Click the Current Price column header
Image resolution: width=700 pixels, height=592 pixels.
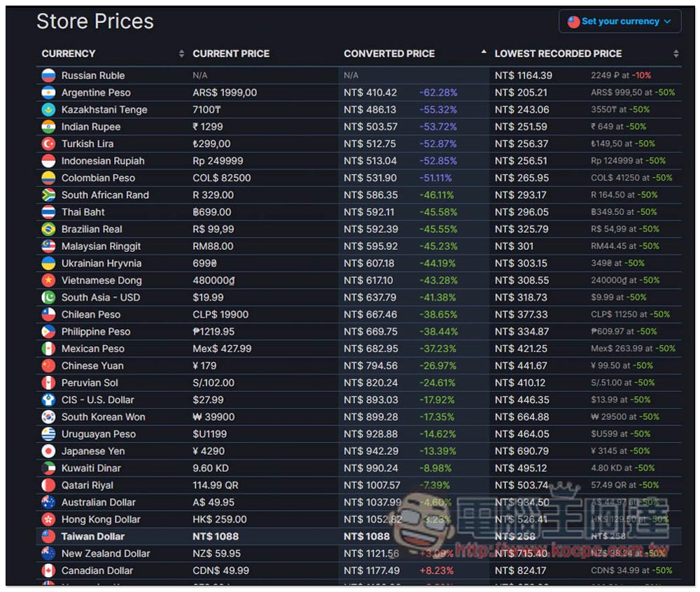pos(231,54)
